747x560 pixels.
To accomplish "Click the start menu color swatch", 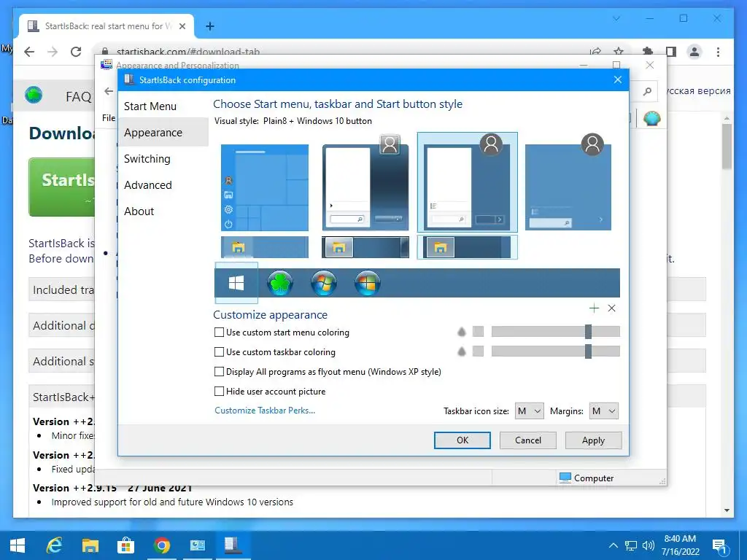I will [x=478, y=332].
